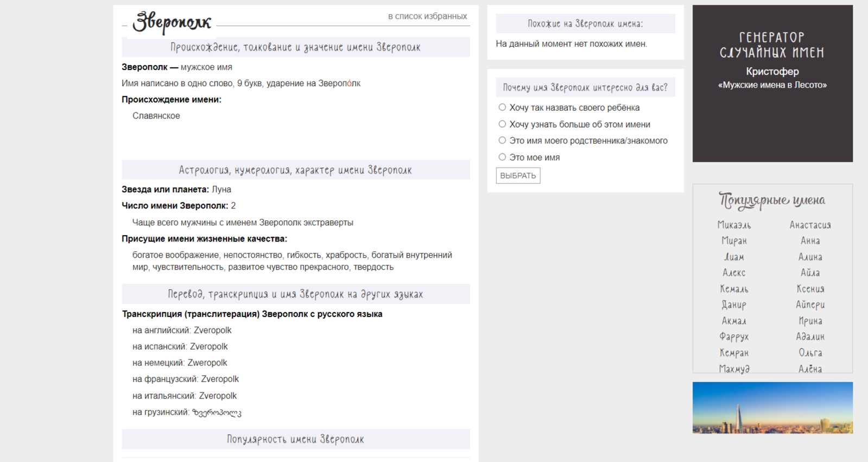Open the random name generator banner
The height and width of the screenshot is (462, 868).
coord(772,84)
